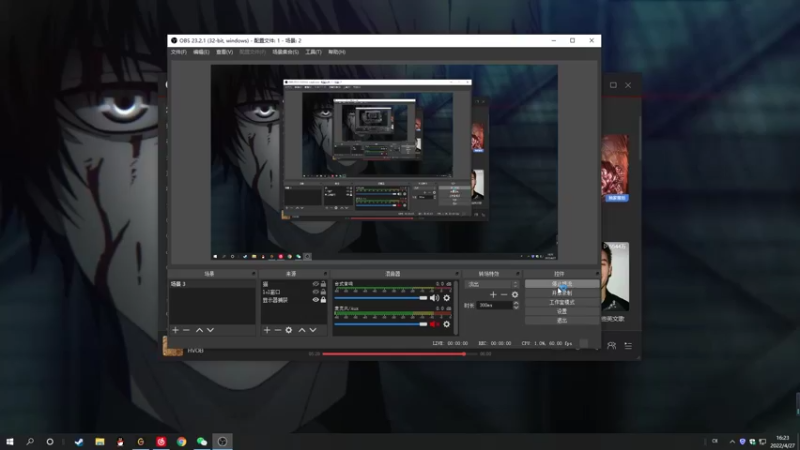Click the 退出 exit button
The width and height of the screenshot is (800, 450).
562,320
